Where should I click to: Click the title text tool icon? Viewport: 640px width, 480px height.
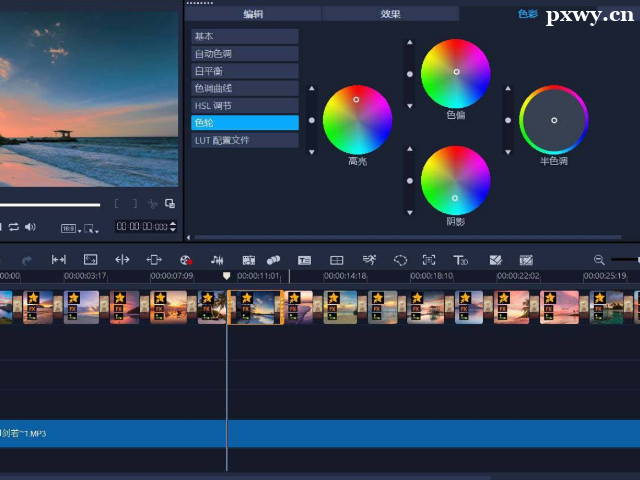click(304, 260)
